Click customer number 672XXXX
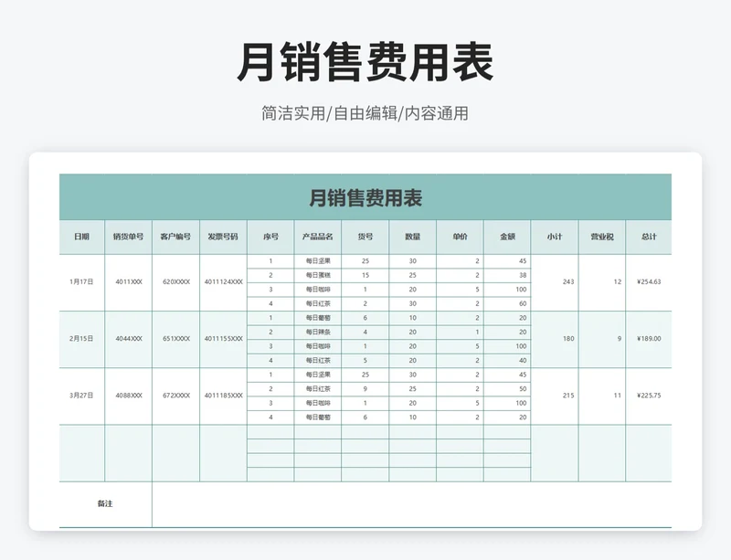 click(175, 396)
